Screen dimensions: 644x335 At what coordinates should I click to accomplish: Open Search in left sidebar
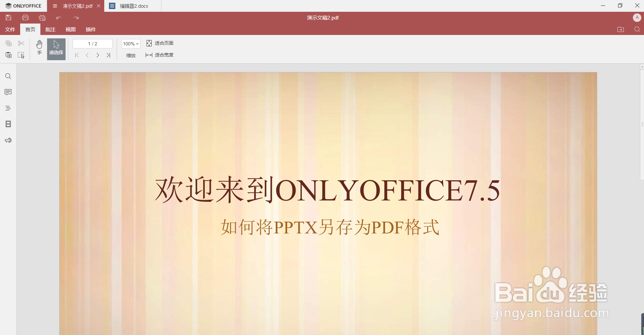[x=8, y=76]
